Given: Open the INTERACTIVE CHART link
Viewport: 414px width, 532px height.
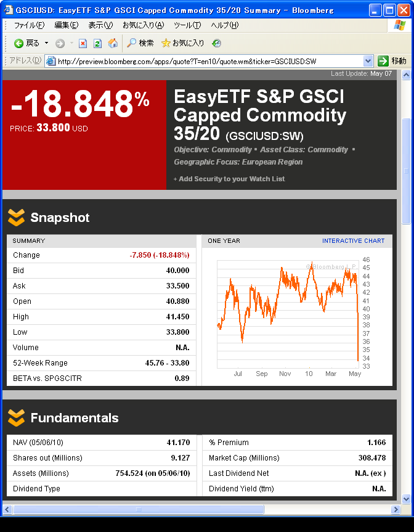Looking at the screenshot, I should [353, 241].
